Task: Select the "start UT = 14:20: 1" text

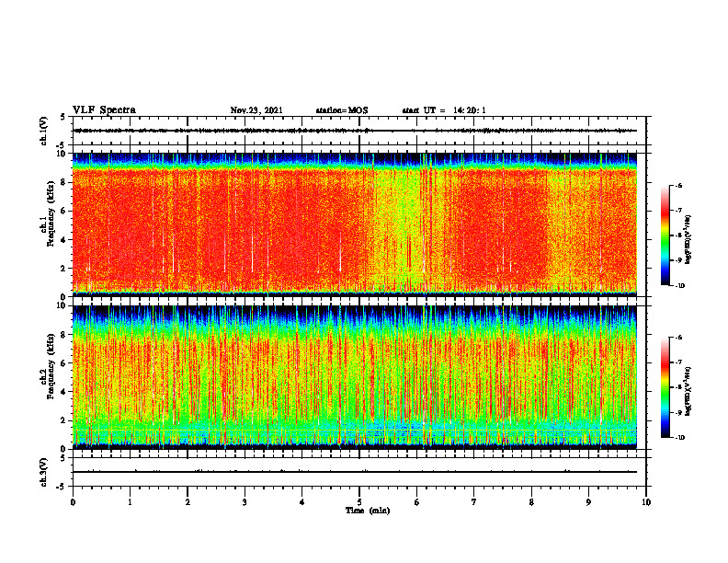Action: (x=444, y=110)
